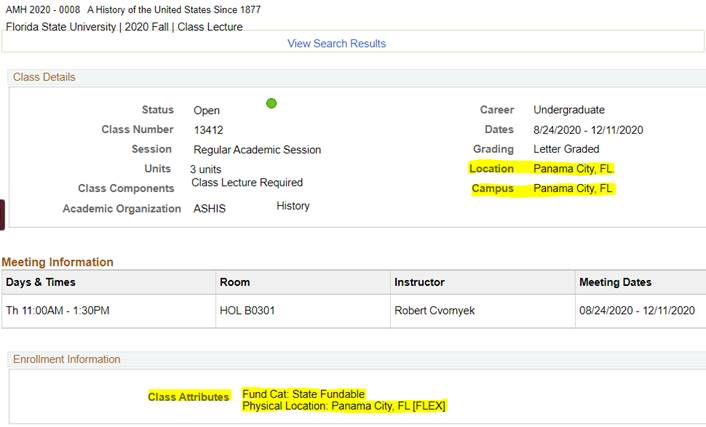The width and height of the screenshot is (706, 427).
Task: Click the course title AMH 2020 - 0008
Action: tap(43, 9)
